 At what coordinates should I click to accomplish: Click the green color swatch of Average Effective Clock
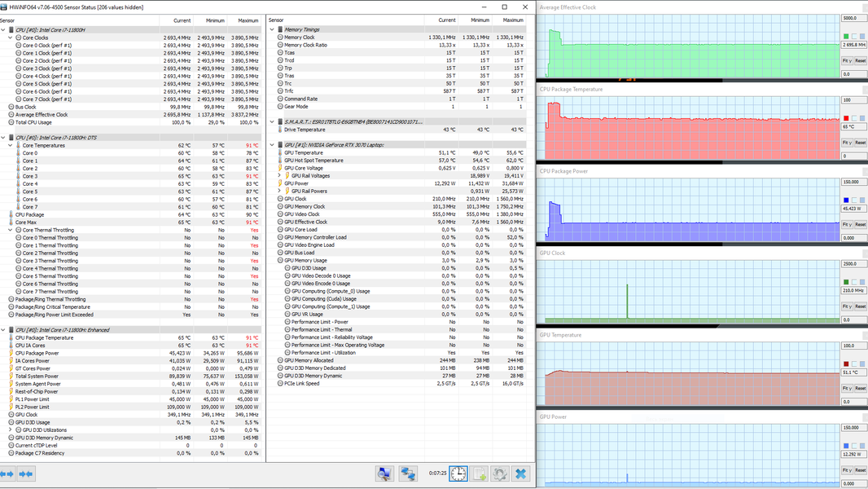click(x=845, y=37)
